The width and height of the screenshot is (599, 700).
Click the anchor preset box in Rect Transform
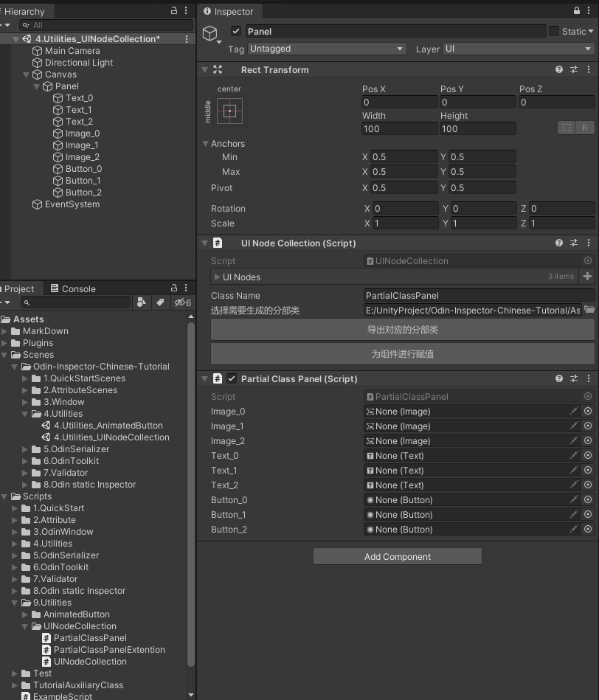click(229, 111)
